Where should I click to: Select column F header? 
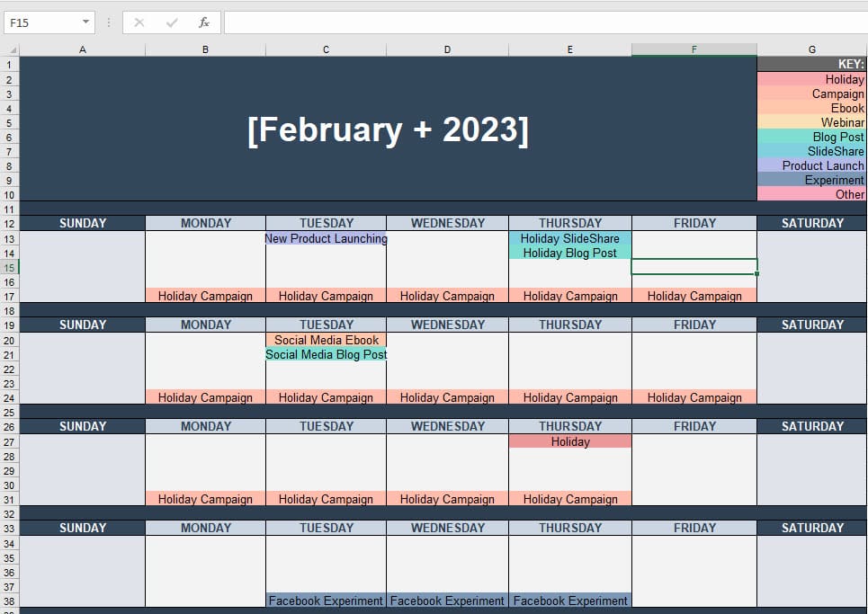(694, 49)
